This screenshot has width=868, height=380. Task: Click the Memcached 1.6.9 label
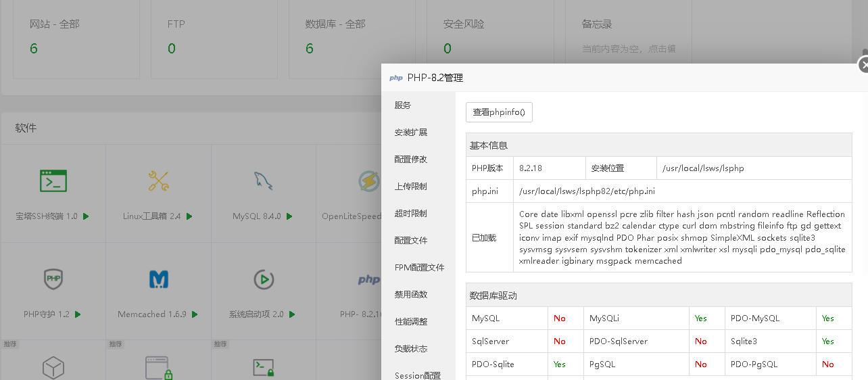point(152,314)
